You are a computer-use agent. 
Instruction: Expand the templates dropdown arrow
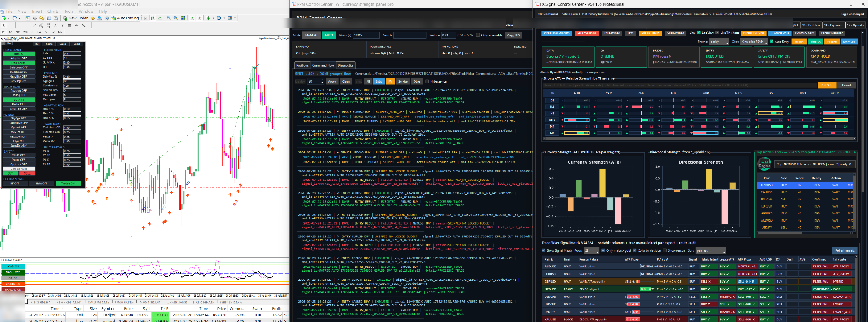pyautogui.click(x=235, y=18)
